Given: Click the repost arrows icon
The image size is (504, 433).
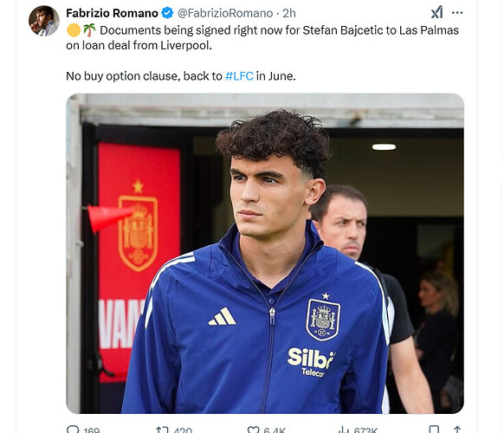Looking at the screenshot, I should pos(162,430).
